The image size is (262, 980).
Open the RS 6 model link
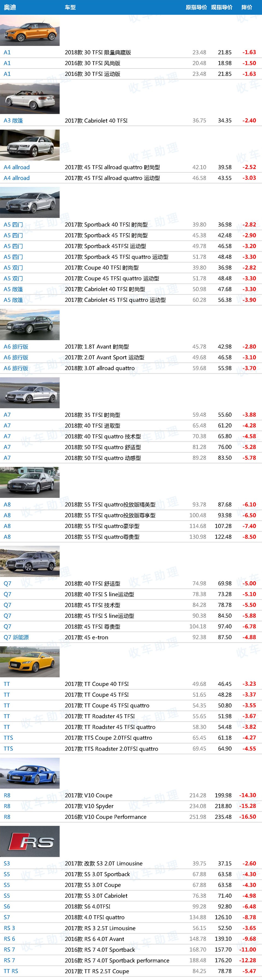[x=10, y=939]
